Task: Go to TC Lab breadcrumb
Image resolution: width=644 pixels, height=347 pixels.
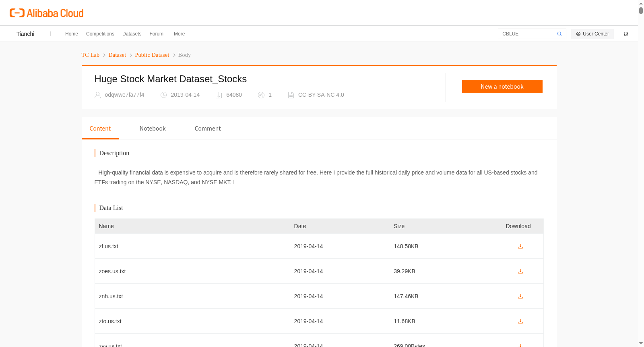Action: click(x=91, y=55)
